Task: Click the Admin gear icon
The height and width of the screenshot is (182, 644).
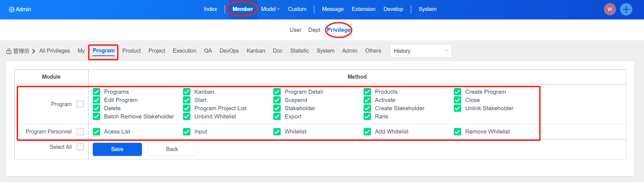Action: pos(11,10)
